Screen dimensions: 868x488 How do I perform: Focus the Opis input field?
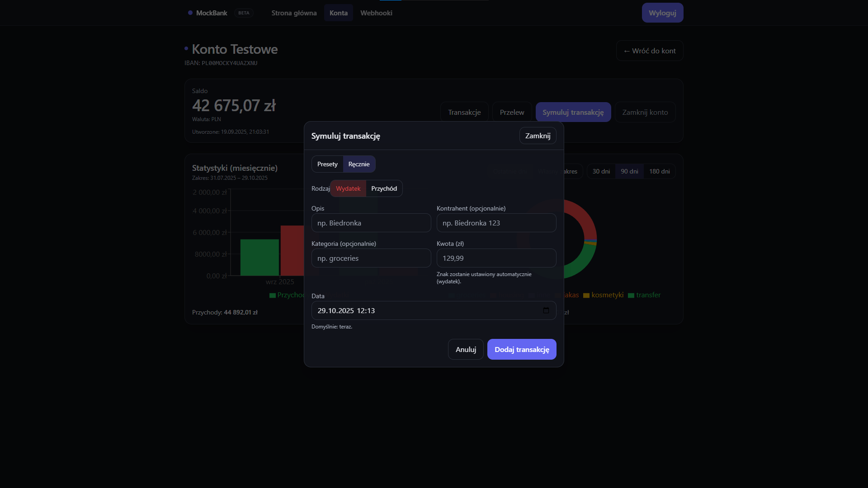[x=371, y=223]
